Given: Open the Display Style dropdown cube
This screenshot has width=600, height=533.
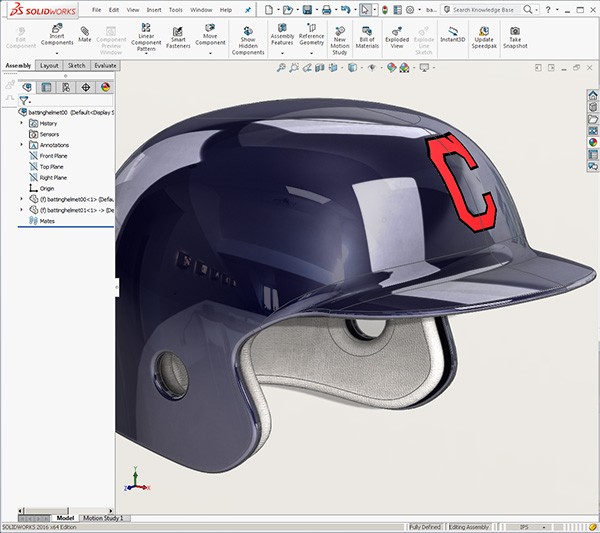Looking at the screenshot, I should 352,68.
